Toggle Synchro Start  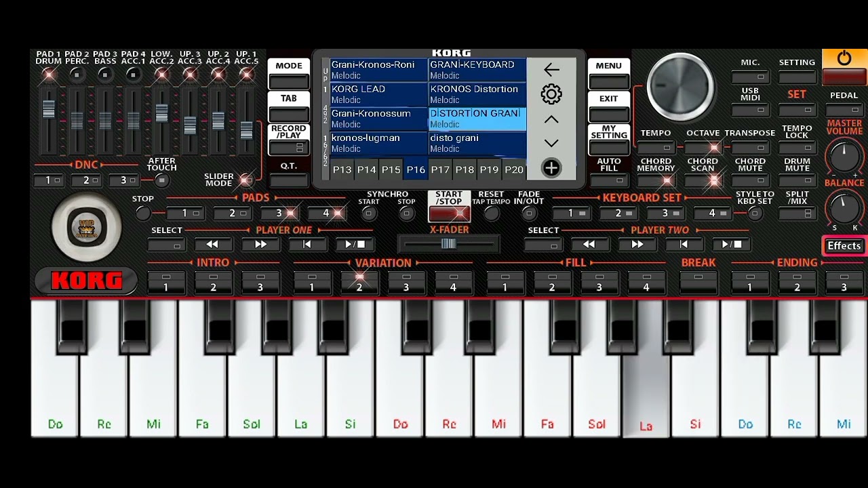(369, 213)
